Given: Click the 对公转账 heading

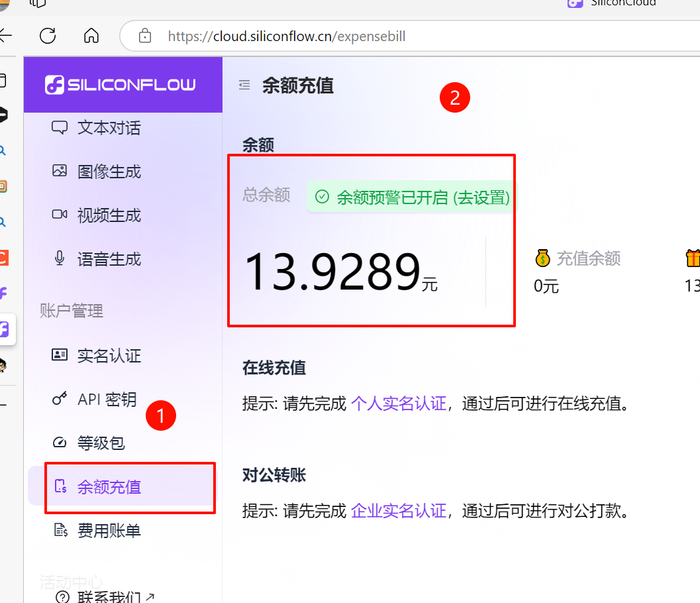Looking at the screenshot, I should pyautogui.click(x=274, y=475).
